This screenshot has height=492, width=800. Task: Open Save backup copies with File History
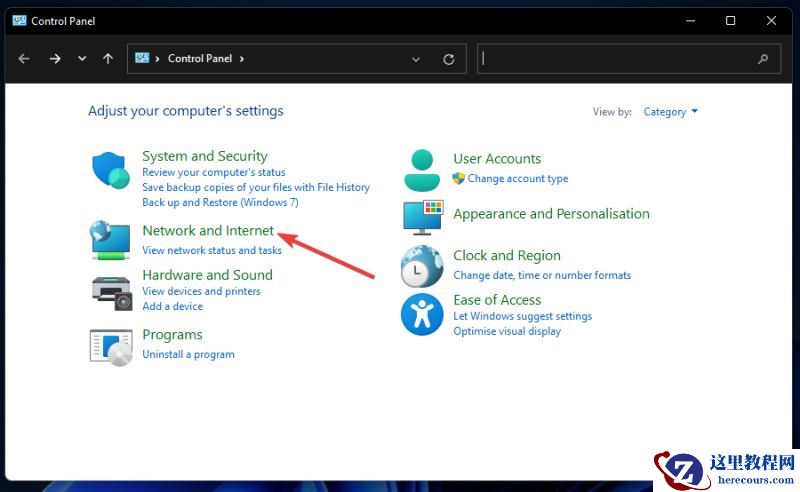tap(256, 187)
